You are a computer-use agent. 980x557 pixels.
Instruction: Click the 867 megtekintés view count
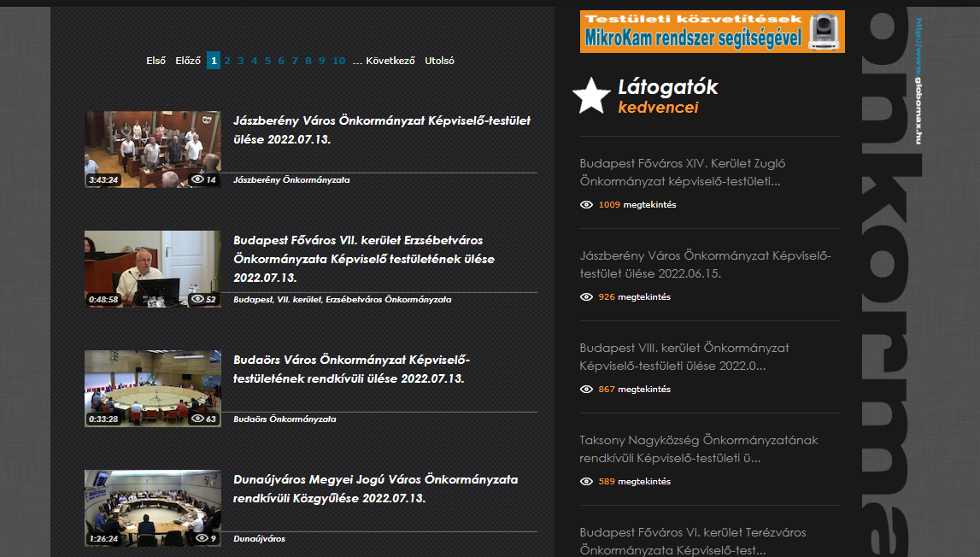pos(634,389)
